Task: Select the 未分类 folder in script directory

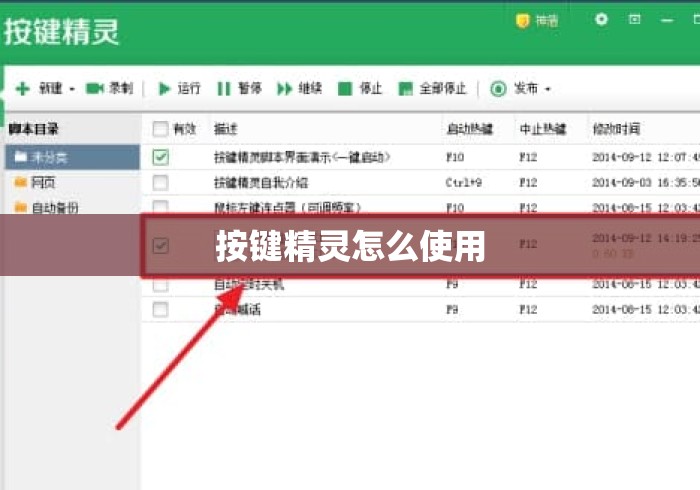Action: [x=72, y=157]
